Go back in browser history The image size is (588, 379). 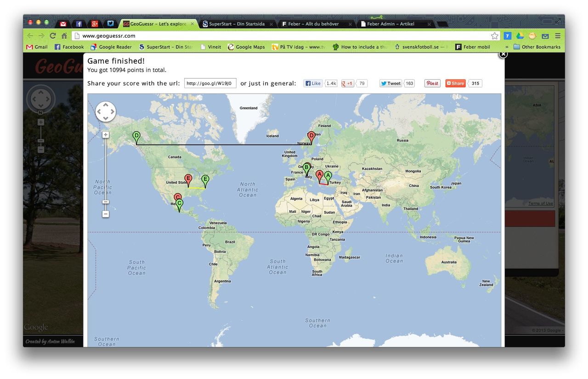(x=30, y=36)
